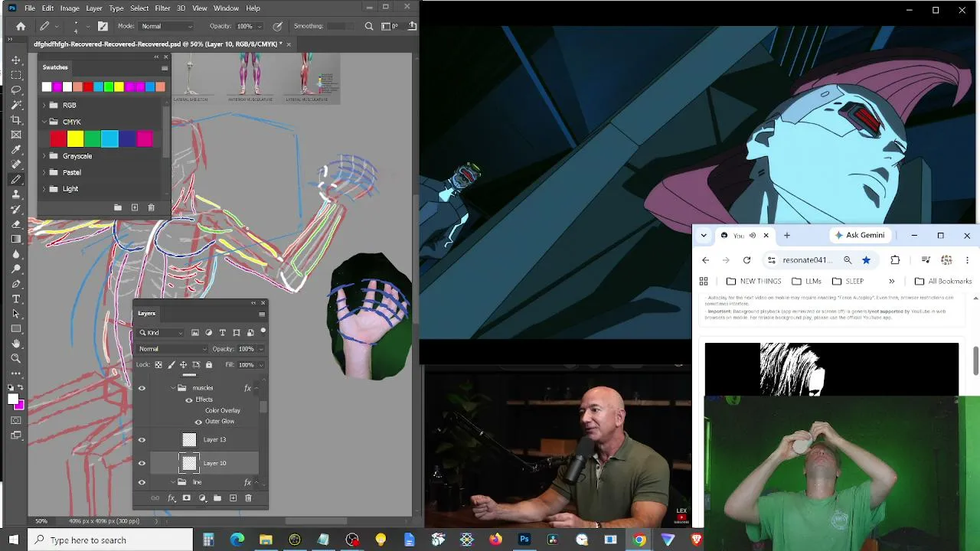This screenshot has height=551, width=980.
Task: Select the Eyedropper tool
Action: (x=16, y=149)
